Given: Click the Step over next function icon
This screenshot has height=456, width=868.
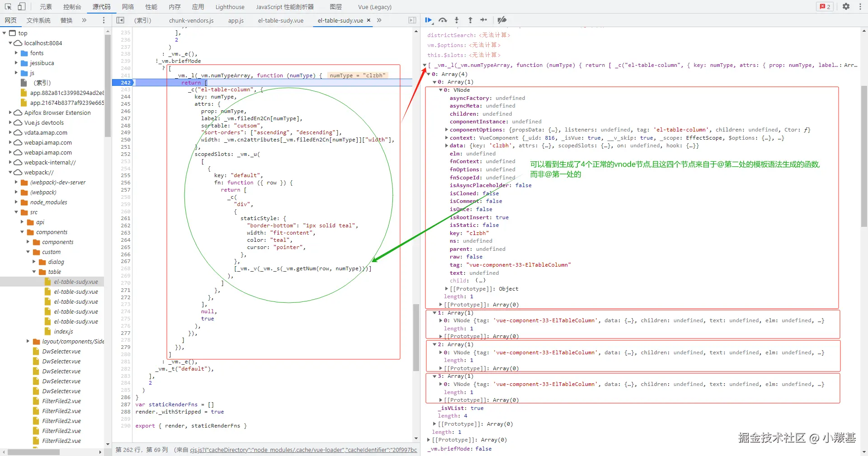Looking at the screenshot, I should (x=443, y=20).
